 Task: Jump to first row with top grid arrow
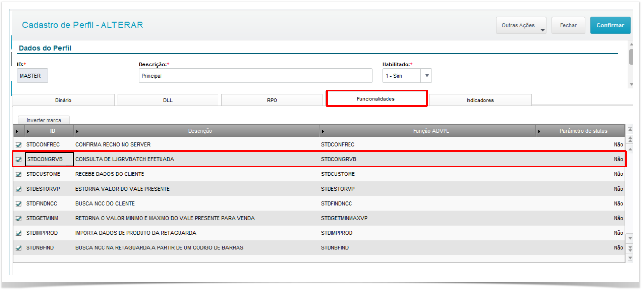point(630,129)
